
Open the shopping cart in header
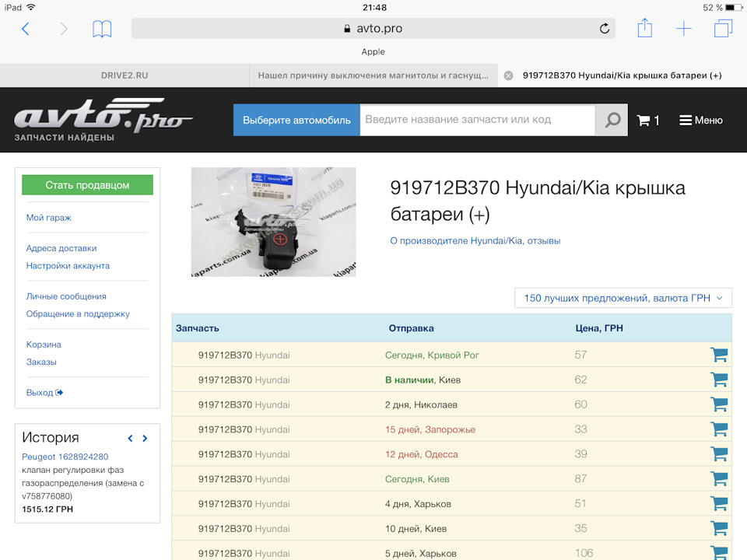648,121
